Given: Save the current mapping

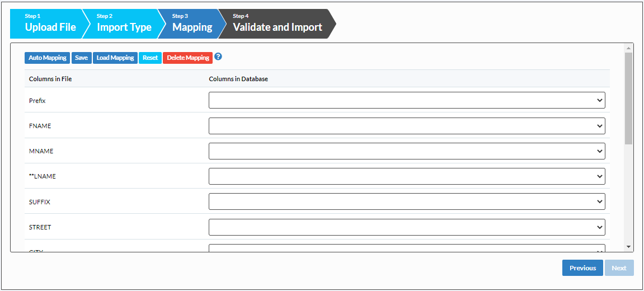Looking at the screenshot, I should (82, 58).
